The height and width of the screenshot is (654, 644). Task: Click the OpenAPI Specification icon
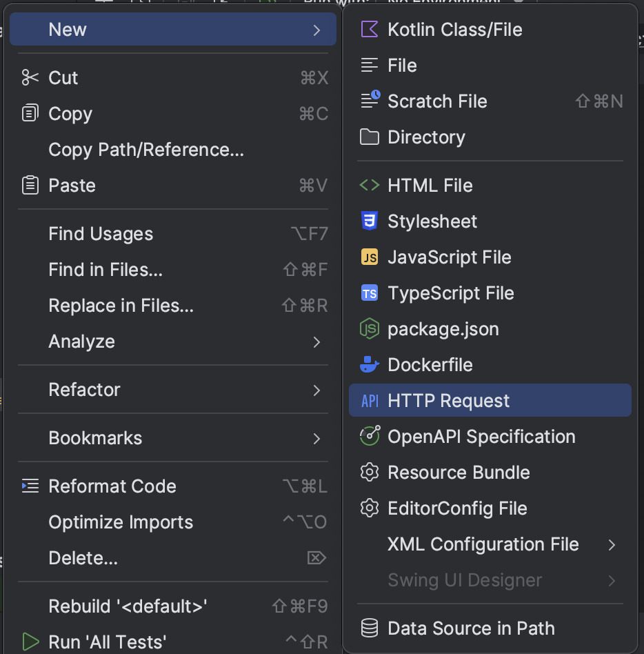click(370, 436)
